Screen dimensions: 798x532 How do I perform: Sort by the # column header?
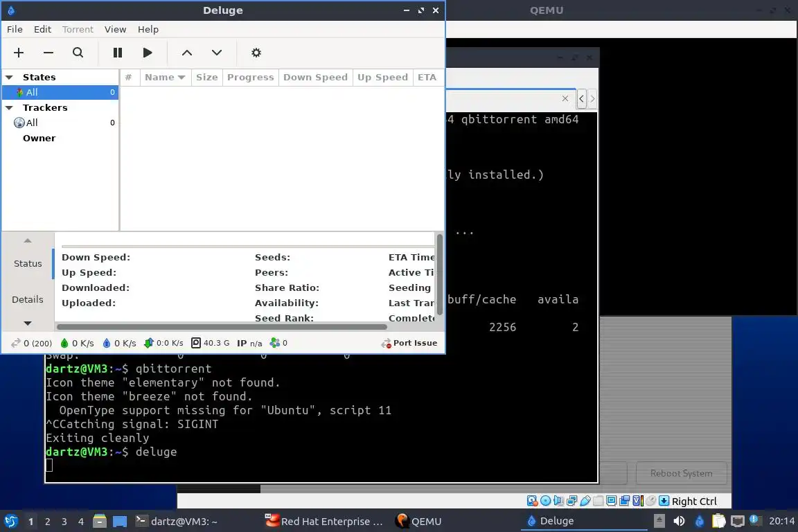click(130, 78)
